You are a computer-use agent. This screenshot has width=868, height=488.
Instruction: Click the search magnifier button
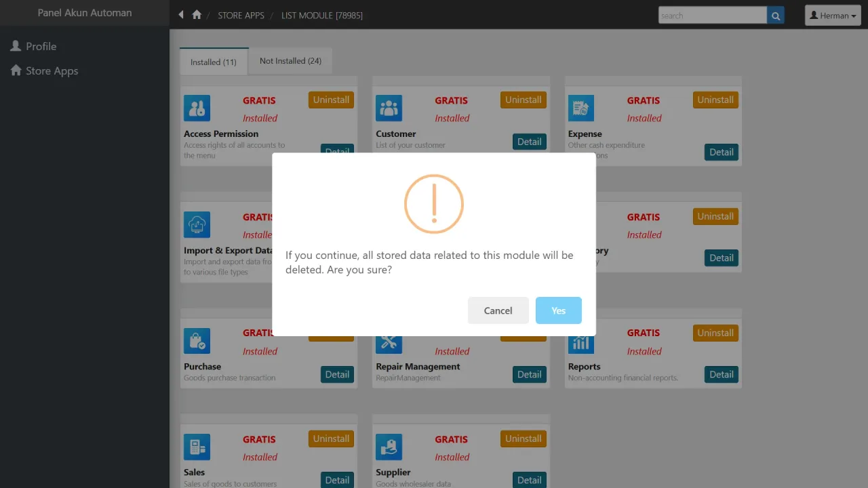[x=776, y=16]
